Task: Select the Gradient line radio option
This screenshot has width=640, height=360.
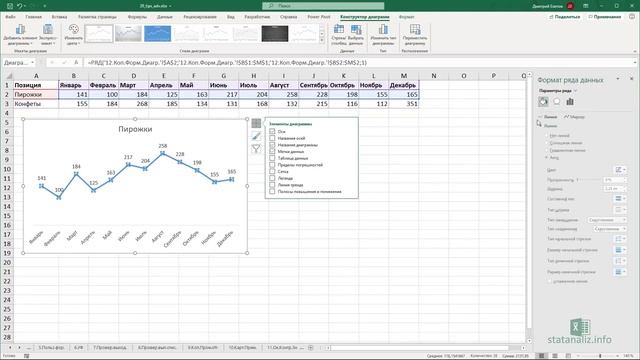Action: tap(547, 150)
